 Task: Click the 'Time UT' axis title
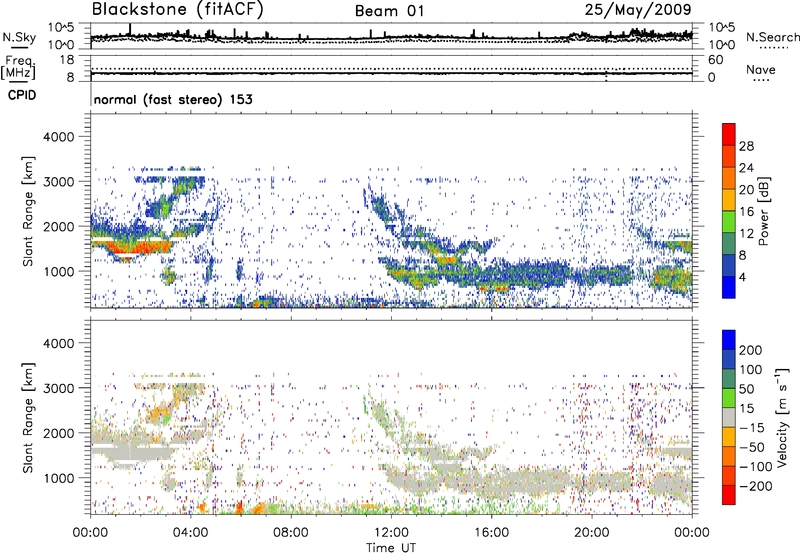(x=391, y=548)
